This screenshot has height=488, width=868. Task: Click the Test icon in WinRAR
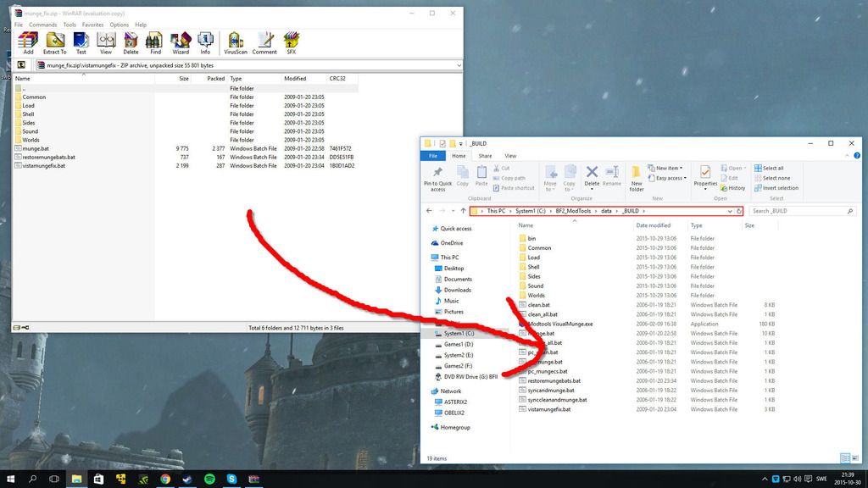click(81, 42)
